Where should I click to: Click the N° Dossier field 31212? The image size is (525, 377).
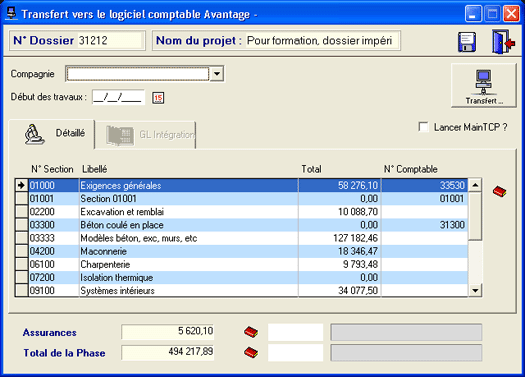click(x=111, y=41)
